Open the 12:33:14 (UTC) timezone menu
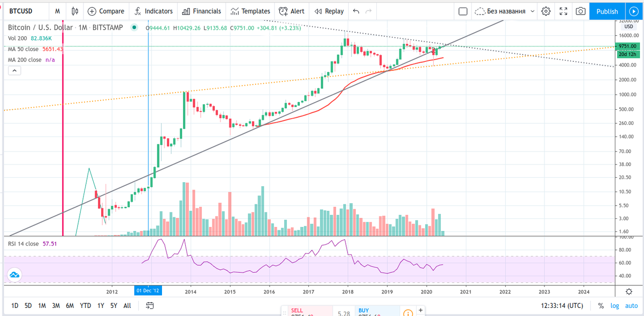The image size is (644, 316). [562, 305]
